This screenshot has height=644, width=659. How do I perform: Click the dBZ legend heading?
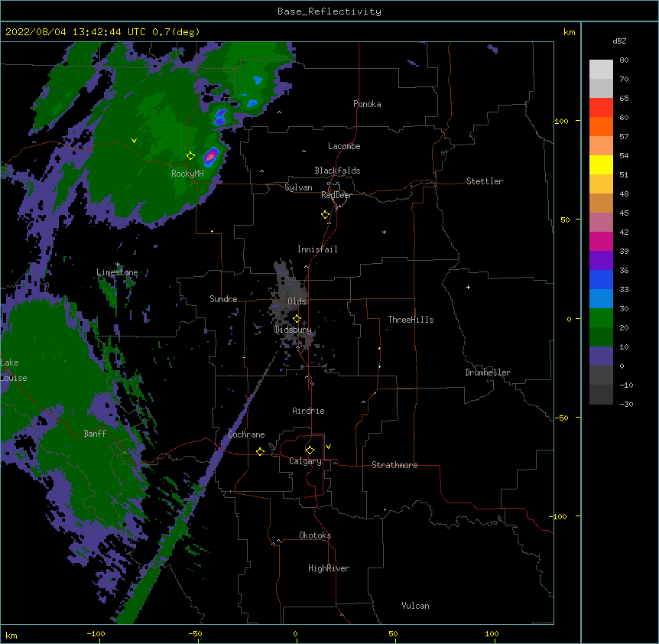click(x=619, y=41)
